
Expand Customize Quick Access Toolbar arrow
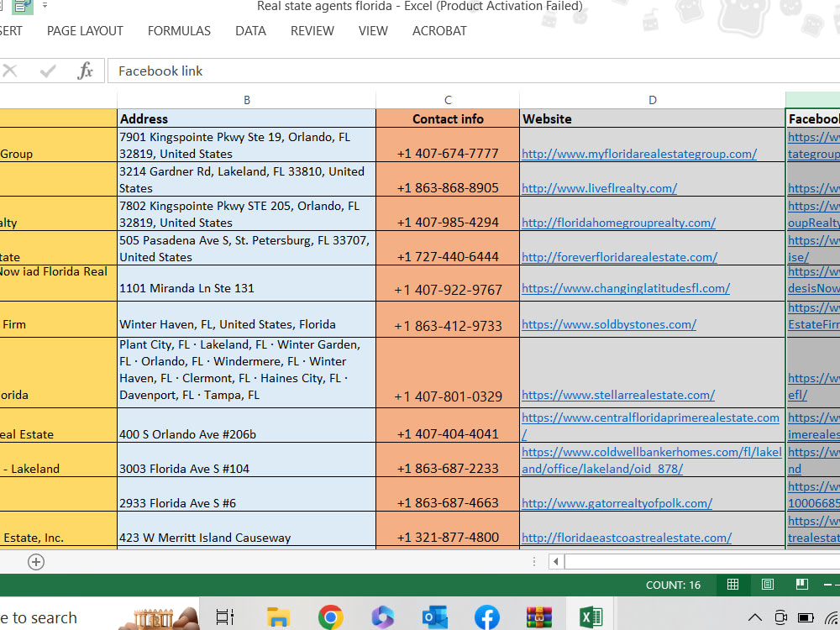tap(45, 6)
